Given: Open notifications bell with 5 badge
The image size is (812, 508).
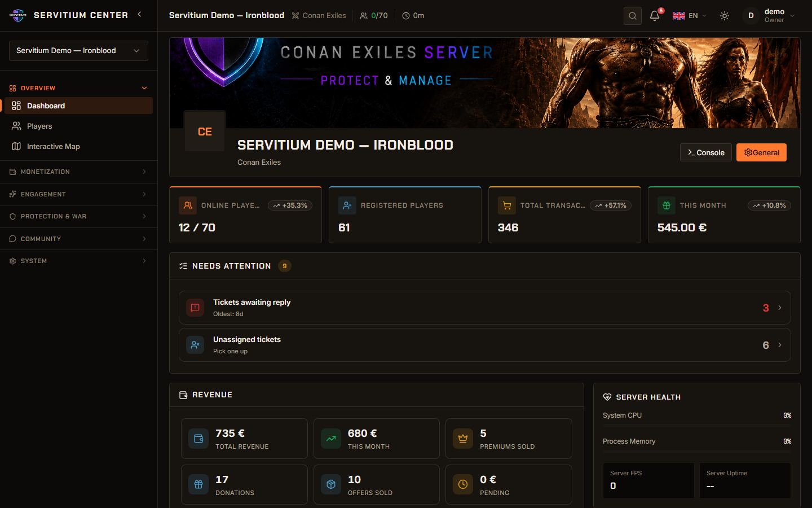Looking at the screenshot, I should point(655,16).
